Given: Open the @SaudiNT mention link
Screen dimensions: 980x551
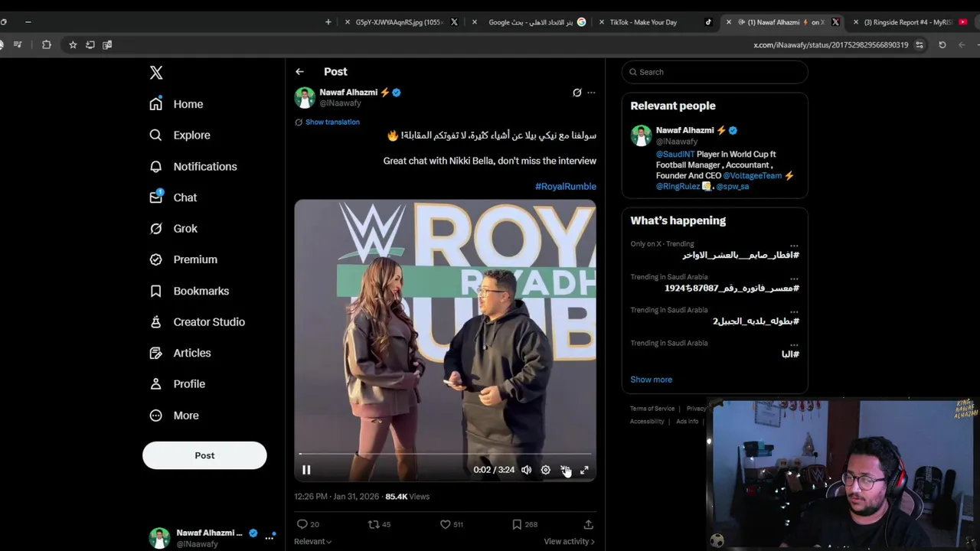Looking at the screenshot, I should click(675, 155).
